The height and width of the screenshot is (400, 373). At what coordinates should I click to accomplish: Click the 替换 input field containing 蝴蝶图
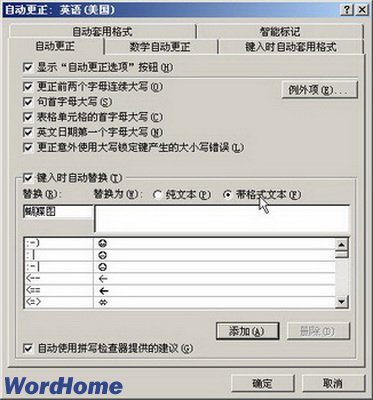[58, 212]
